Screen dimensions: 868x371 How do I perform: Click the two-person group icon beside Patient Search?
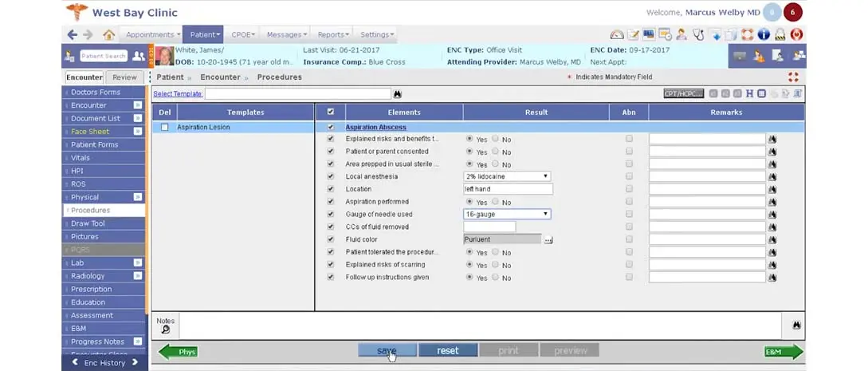click(139, 56)
